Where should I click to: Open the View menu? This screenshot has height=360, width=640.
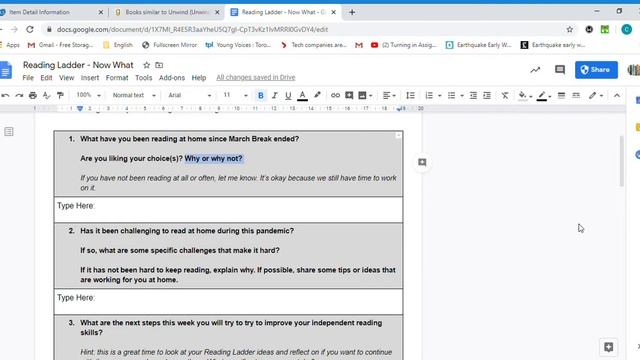pyautogui.click(x=67, y=78)
